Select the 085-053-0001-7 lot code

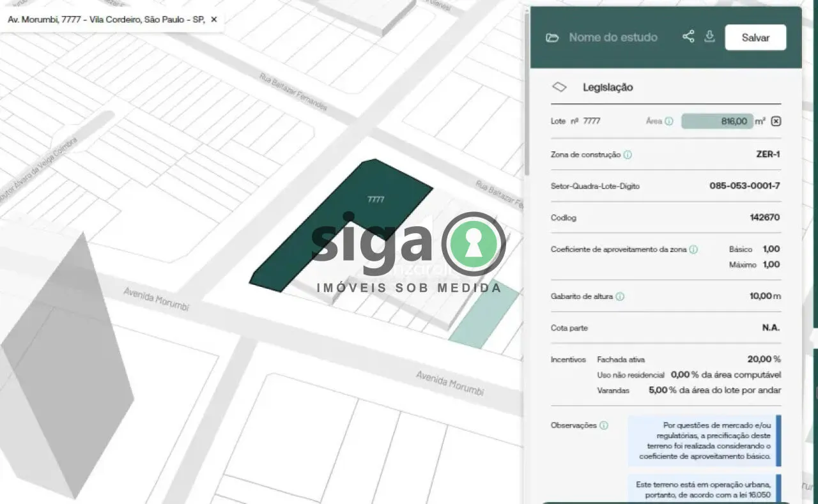coord(745,187)
